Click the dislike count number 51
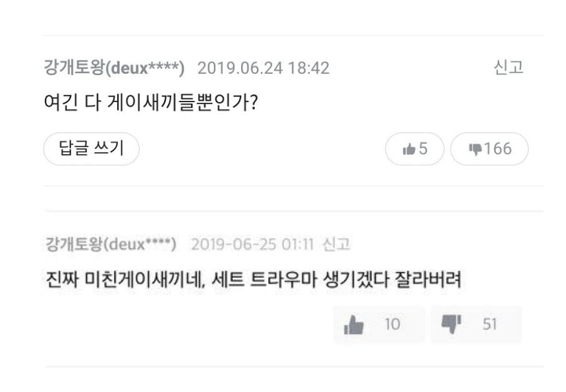This screenshot has width=566, height=392. pyautogui.click(x=490, y=324)
